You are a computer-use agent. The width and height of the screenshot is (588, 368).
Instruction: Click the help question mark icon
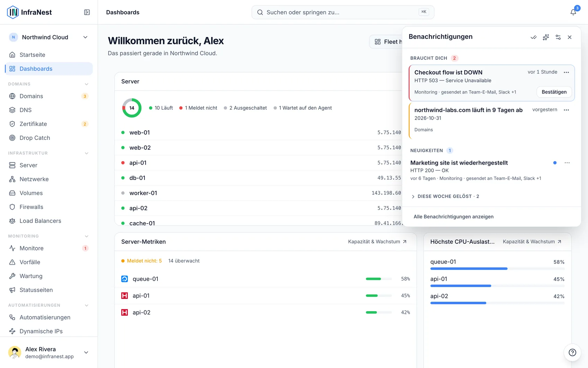point(572,352)
